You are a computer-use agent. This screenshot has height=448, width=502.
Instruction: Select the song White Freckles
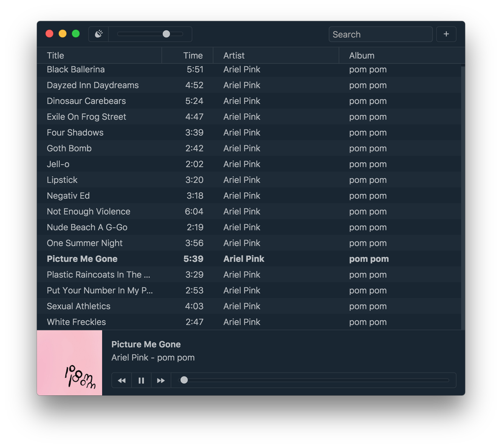(x=249, y=322)
